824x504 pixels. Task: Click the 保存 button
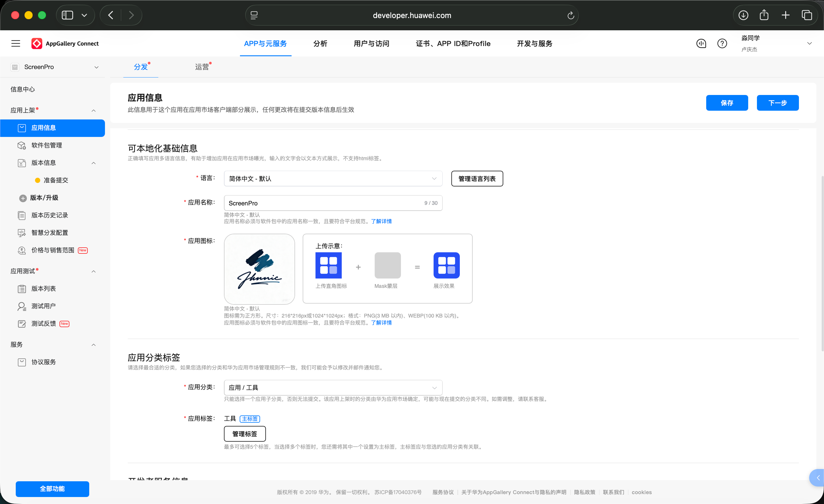pyautogui.click(x=727, y=103)
